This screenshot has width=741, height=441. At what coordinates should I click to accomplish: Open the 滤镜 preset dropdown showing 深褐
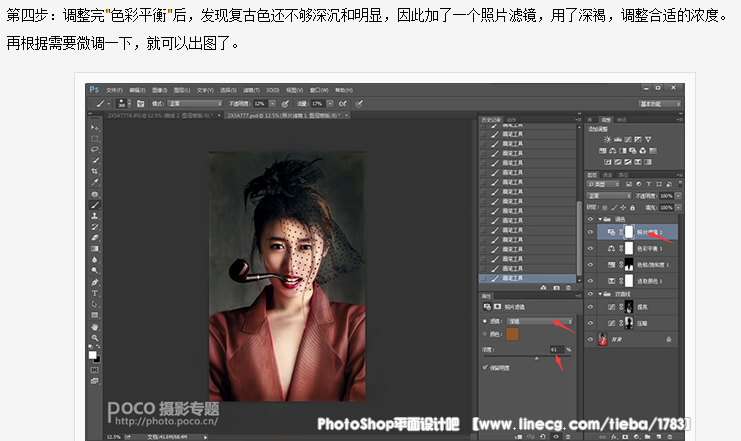coord(540,321)
